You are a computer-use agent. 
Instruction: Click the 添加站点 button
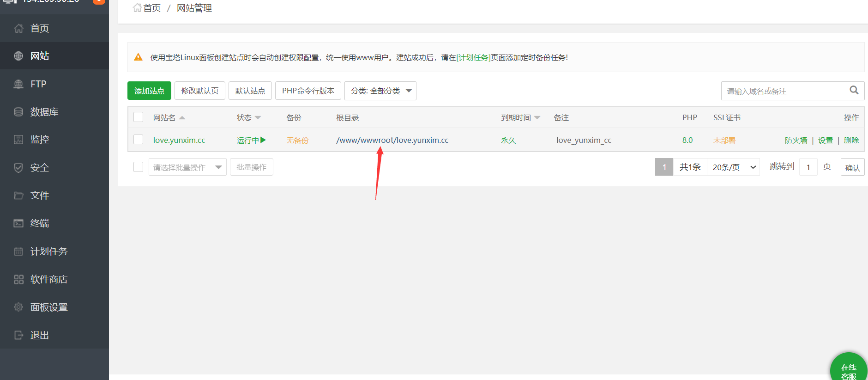coord(149,91)
